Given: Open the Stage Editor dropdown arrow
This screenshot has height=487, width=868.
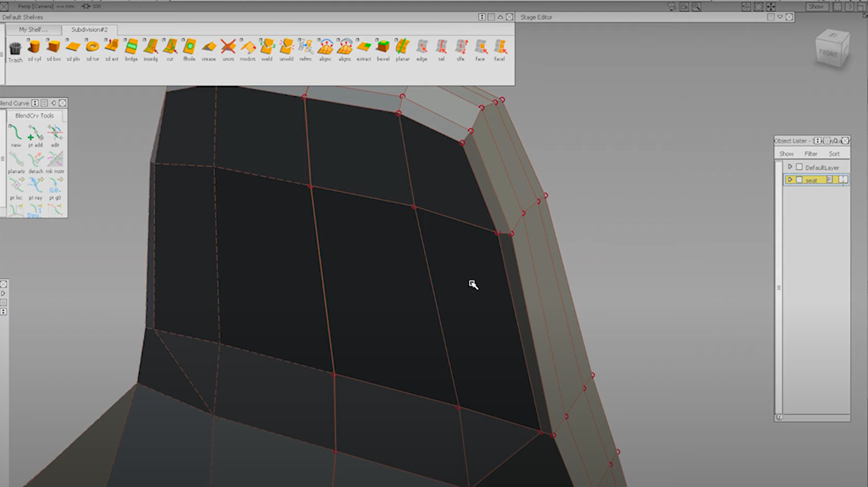Looking at the screenshot, I should point(780,17).
